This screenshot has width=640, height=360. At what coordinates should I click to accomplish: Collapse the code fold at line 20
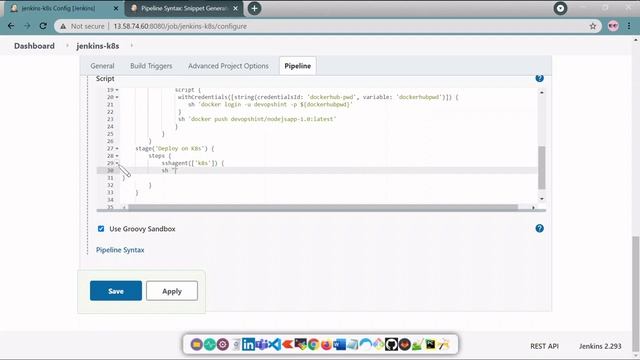point(117,97)
